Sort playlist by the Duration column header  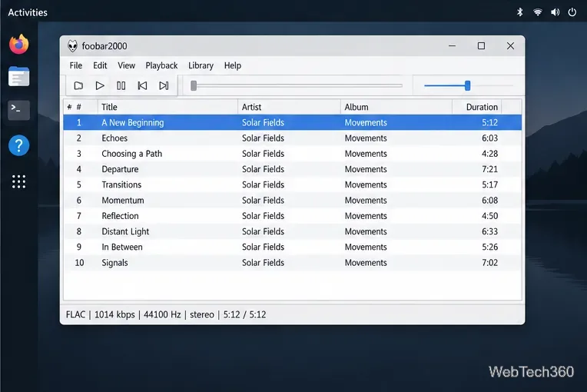click(477, 107)
